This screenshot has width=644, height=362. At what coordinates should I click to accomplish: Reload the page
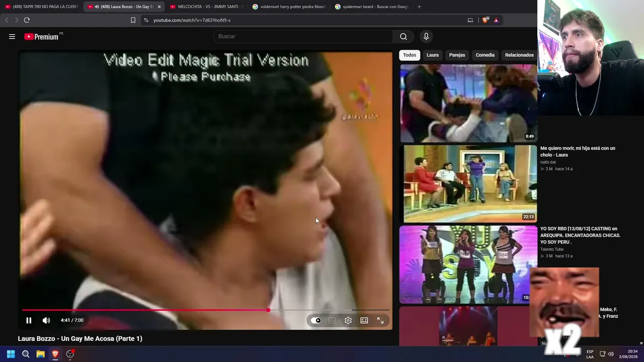tap(27, 20)
